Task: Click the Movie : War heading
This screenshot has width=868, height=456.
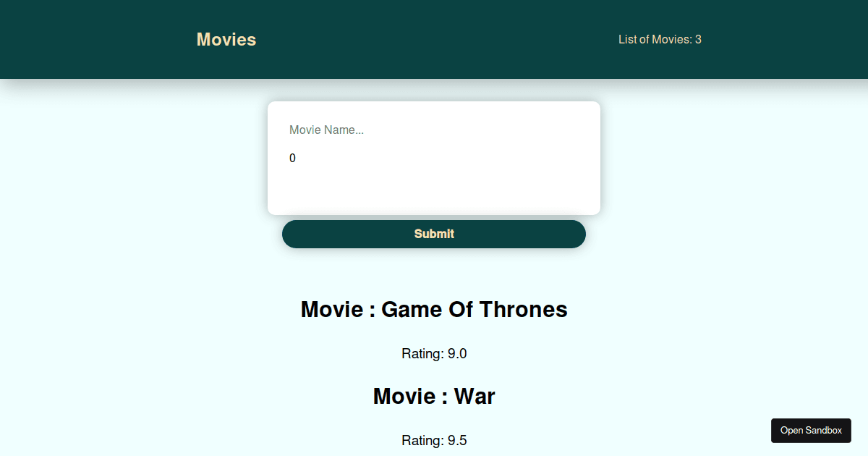Action: (x=434, y=396)
